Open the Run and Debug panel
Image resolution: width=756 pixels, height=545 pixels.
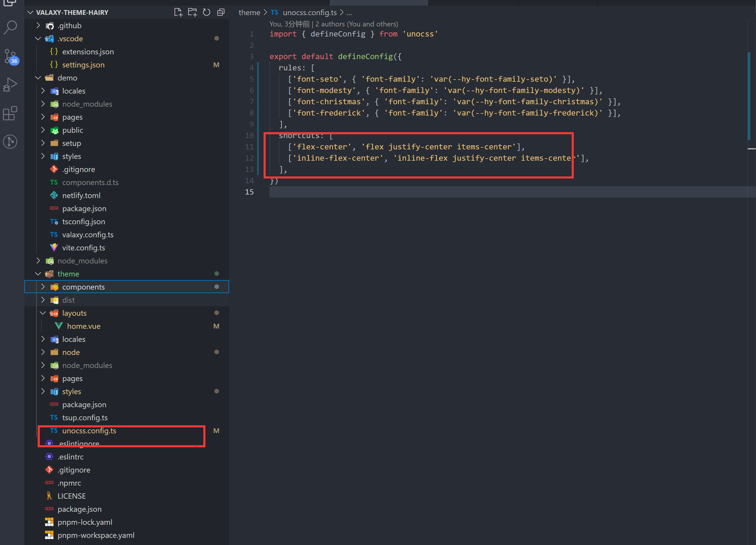10,84
